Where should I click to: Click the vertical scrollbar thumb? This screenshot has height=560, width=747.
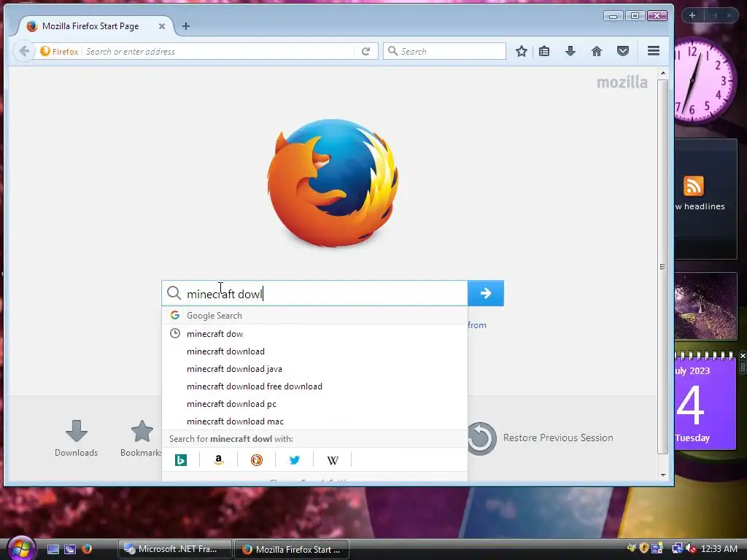pos(662,267)
